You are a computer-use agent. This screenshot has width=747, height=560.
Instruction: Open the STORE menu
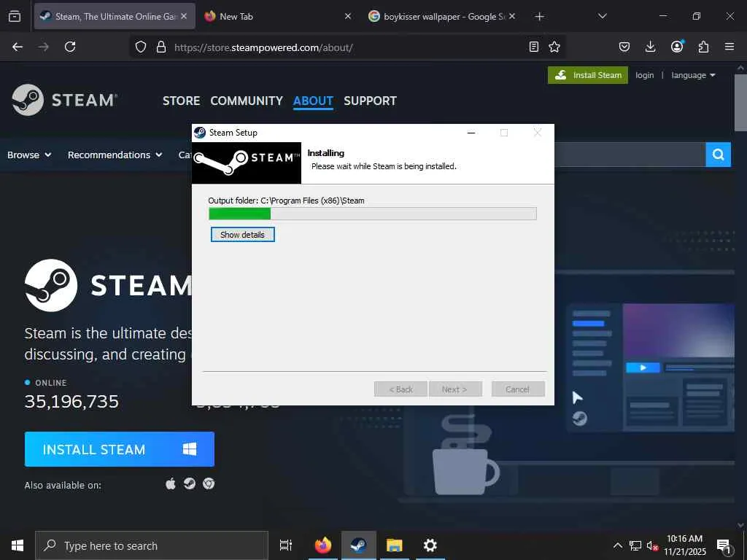coord(182,101)
